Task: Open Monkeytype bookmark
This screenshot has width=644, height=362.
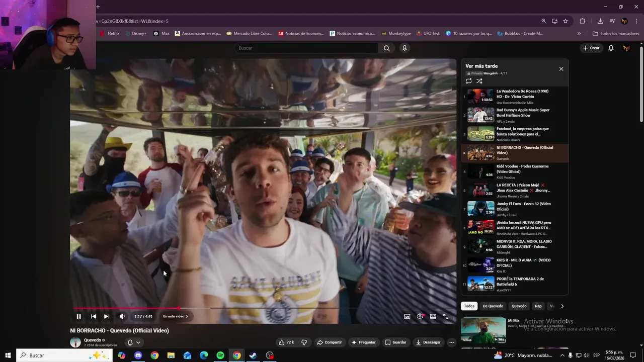Action: [396, 34]
